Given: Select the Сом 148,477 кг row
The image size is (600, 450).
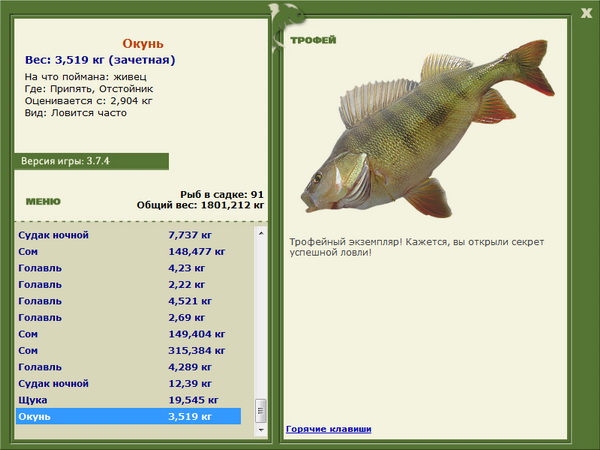Looking at the screenshot, I should tap(129, 251).
